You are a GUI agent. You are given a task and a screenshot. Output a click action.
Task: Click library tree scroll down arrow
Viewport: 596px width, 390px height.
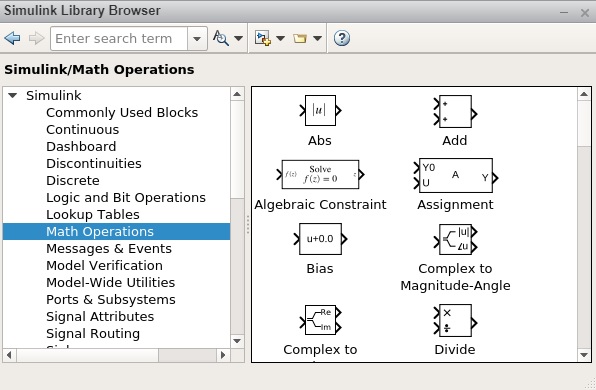[237, 341]
